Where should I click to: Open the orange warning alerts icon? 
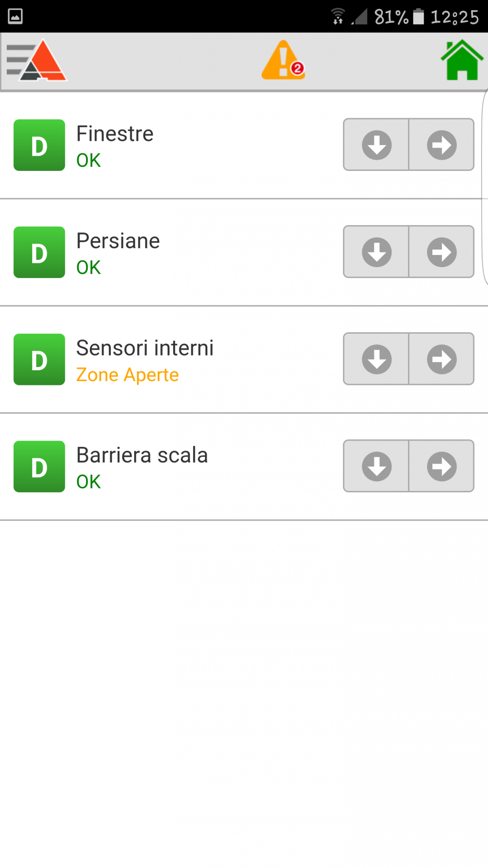coord(283,60)
